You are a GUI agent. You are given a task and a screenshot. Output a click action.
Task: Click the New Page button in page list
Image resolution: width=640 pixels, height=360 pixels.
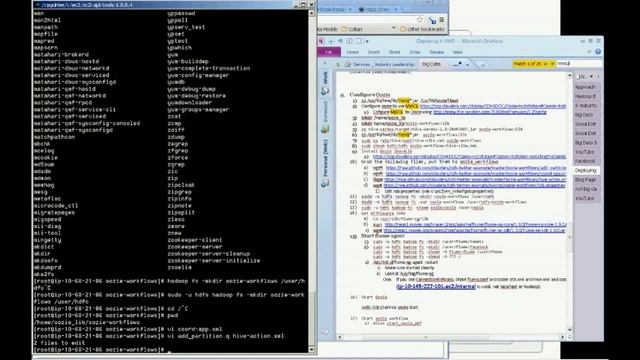tap(581, 76)
